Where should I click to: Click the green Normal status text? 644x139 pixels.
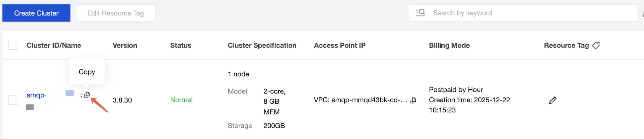tap(181, 100)
